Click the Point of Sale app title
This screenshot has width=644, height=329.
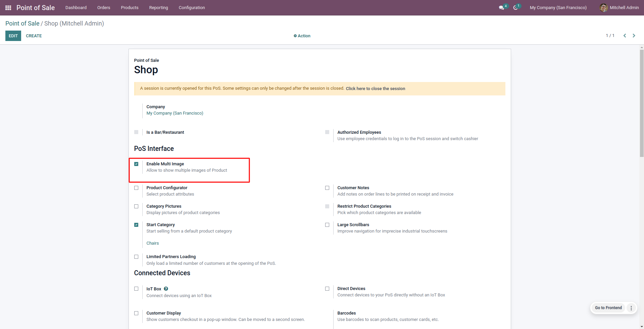click(x=36, y=8)
